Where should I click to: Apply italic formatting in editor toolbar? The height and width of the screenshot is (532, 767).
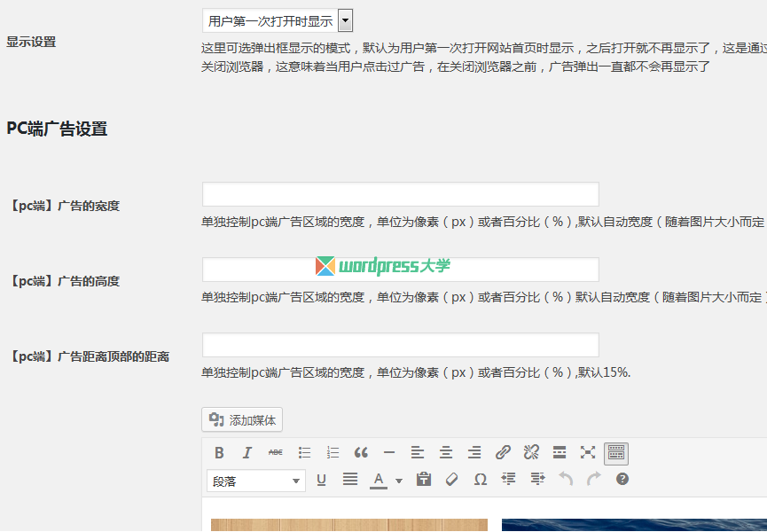[x=247, y=453]
